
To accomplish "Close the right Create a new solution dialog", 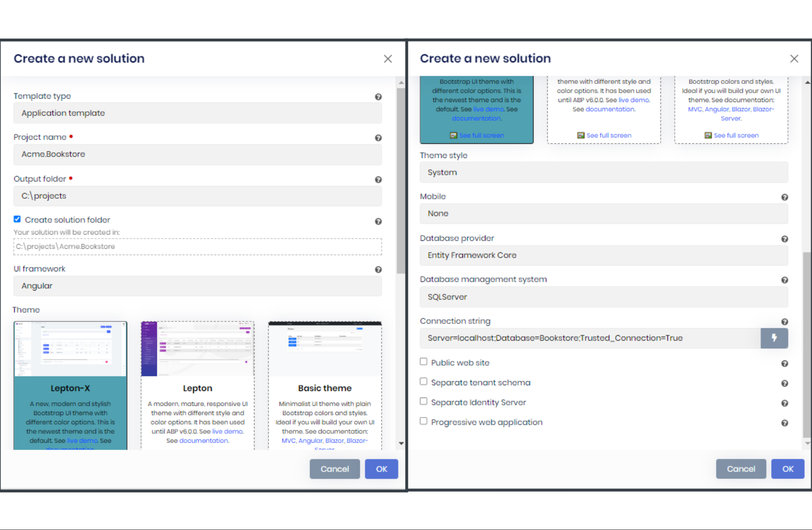I will [x=794, y=59].
